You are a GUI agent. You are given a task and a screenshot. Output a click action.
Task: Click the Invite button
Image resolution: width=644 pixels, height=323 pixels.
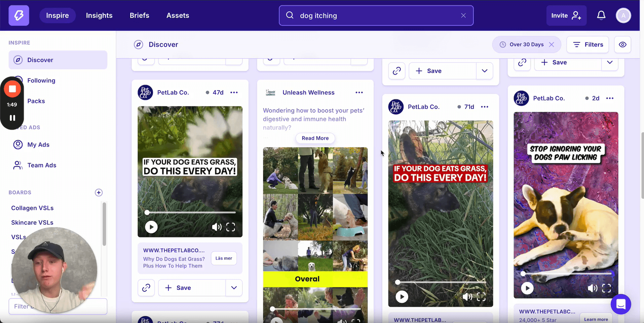tap(566, 15)
